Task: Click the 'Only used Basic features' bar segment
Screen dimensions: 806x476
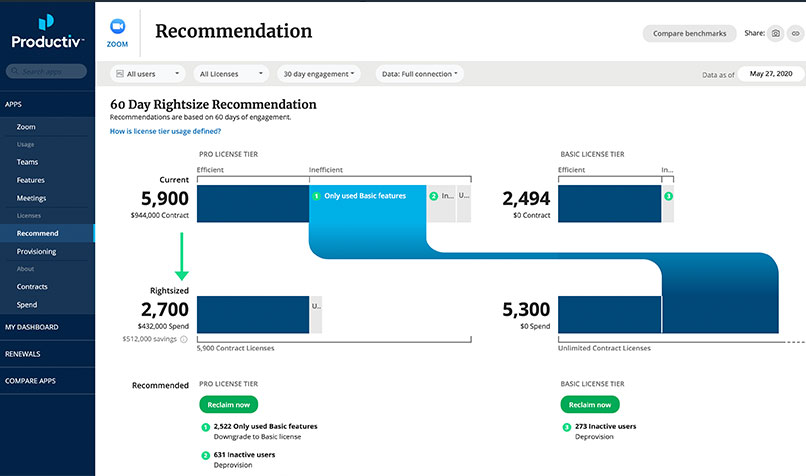Action: tap(368, 204)
